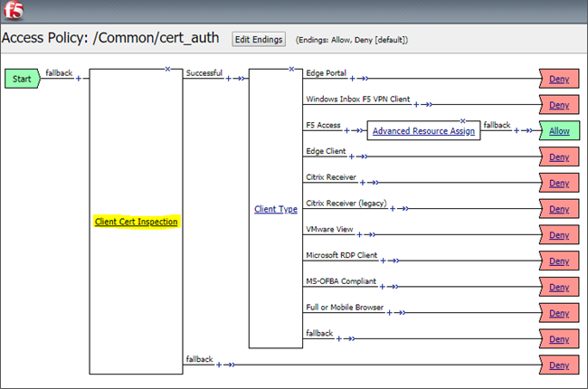Click the Windows Inbox F5 VPN Client label
The width and height of the screenshot is (588, 389).
[358, 99]
